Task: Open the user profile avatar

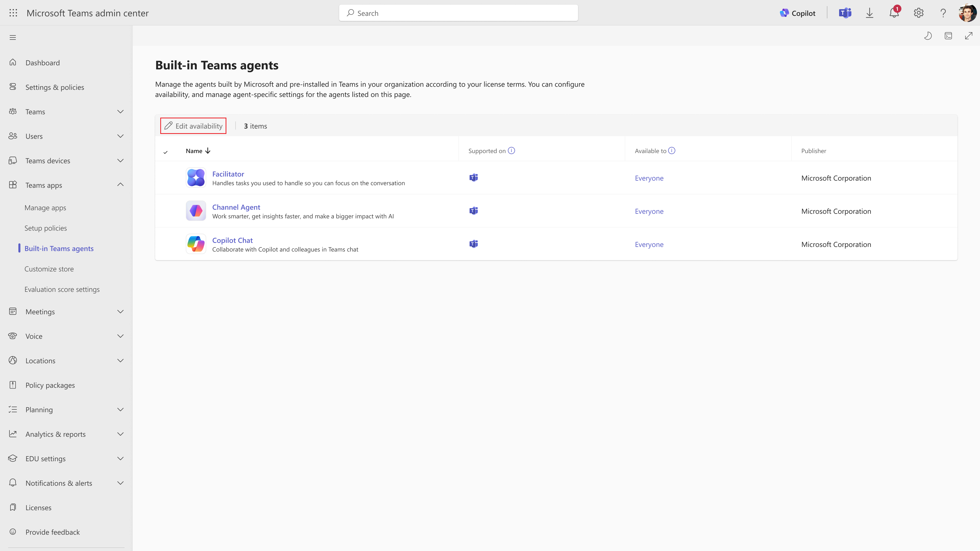Action: click(x=967, y=13)
